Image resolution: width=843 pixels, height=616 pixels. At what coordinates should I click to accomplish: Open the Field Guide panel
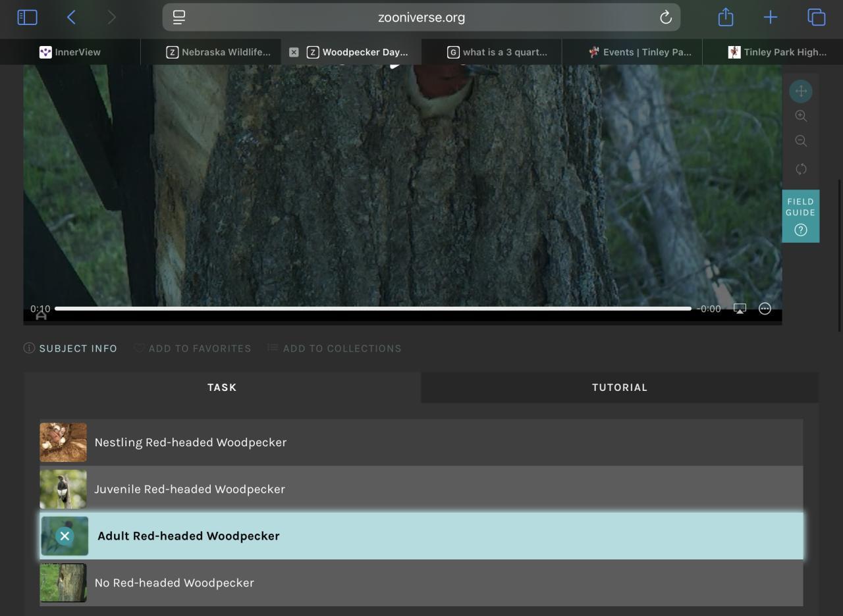800,217
